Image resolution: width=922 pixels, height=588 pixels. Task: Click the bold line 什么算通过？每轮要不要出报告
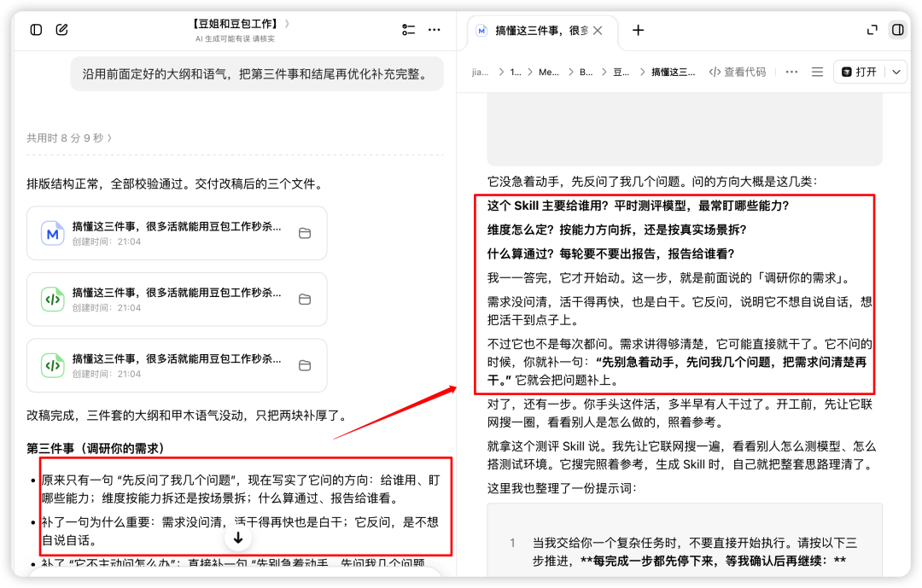[x=611, y=253]
